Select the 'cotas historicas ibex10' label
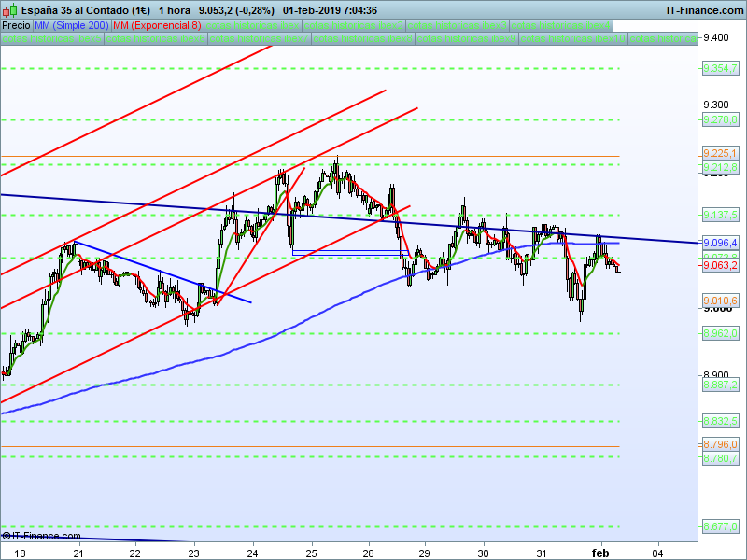Image resolution: width=747 pixels, height=560 pixels. pyautogui.click(x=573, y=38)
